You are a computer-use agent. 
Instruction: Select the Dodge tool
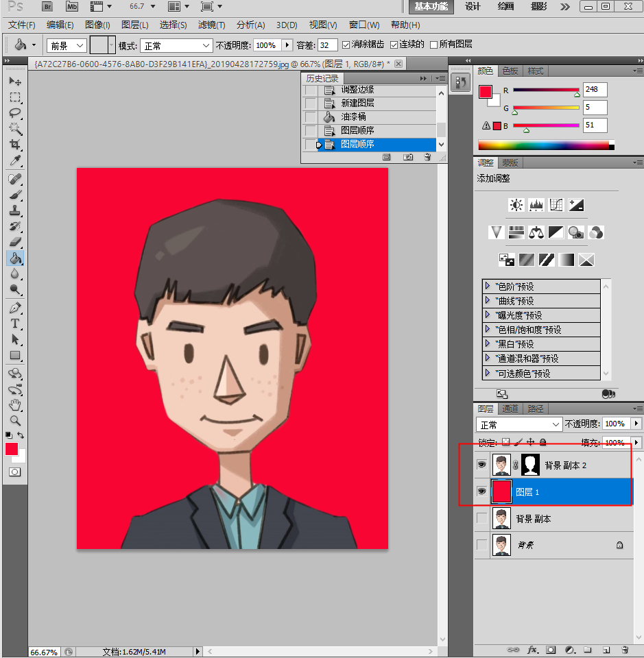15,289
